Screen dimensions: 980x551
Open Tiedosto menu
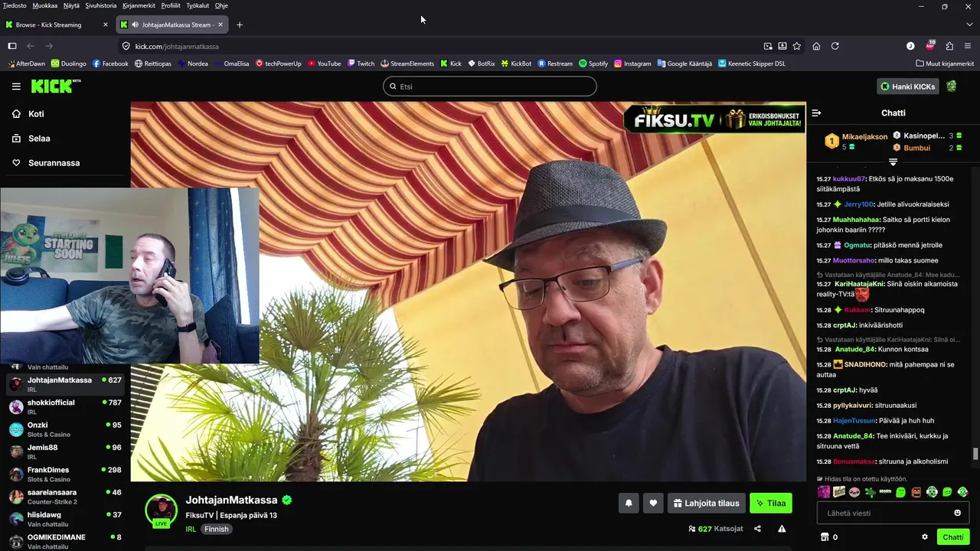pyautogui.click(x=15, y=5)
